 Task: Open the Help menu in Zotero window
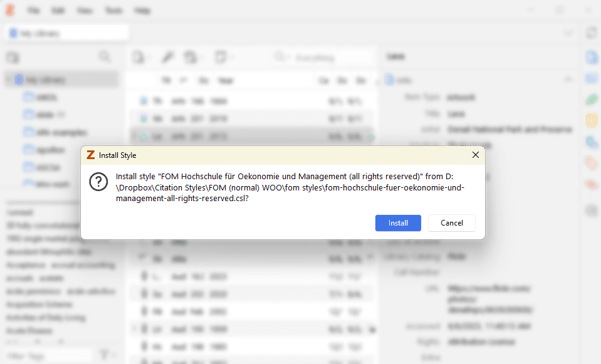[x=142, y=11]
